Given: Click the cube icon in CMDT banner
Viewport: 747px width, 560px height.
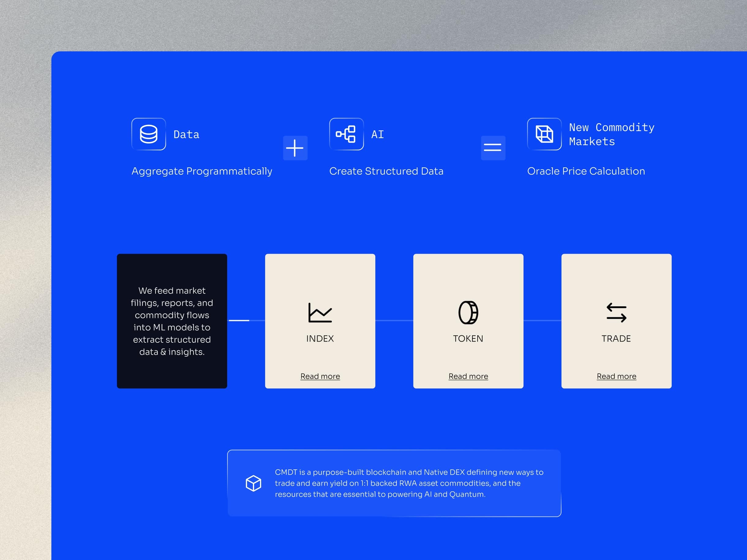Looking at the screenshot, I should click(x=253, y=483).
